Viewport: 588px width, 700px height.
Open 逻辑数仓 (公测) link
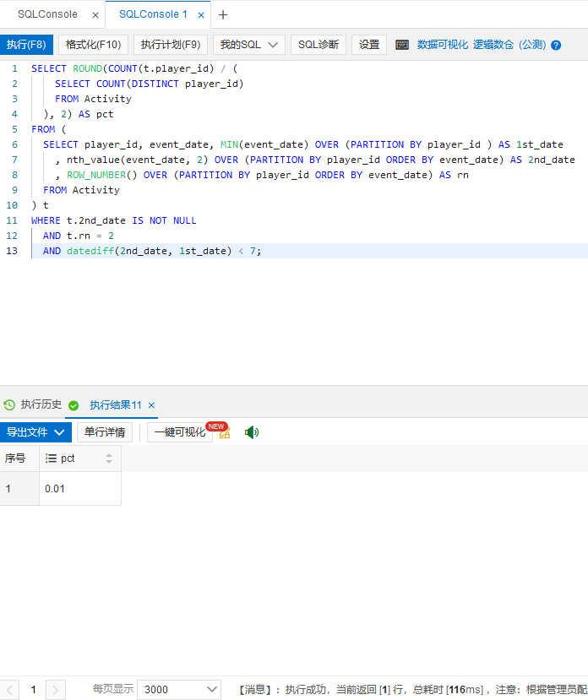coord(509,45)
